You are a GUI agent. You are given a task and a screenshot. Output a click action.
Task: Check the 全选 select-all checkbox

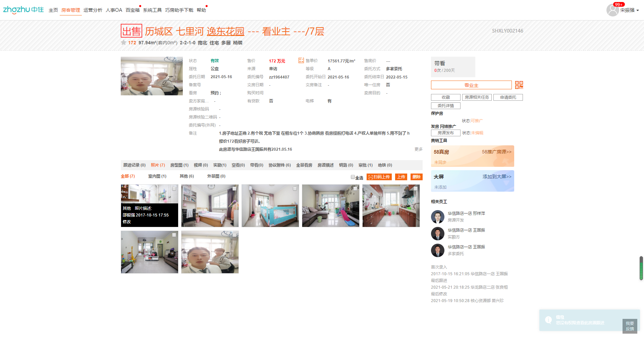coord(353,177)
